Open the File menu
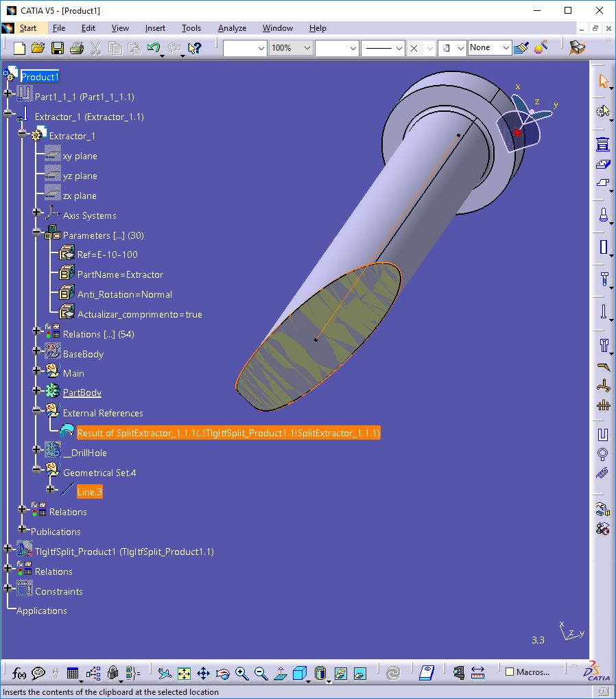Screen dimensions: 616x699 point(59,28)
